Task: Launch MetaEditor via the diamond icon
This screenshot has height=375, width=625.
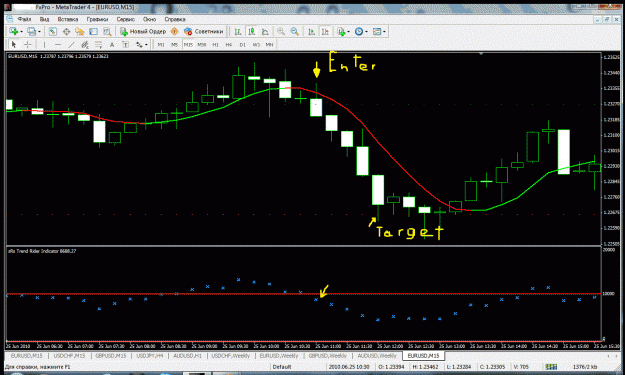Action: point(174,31)
